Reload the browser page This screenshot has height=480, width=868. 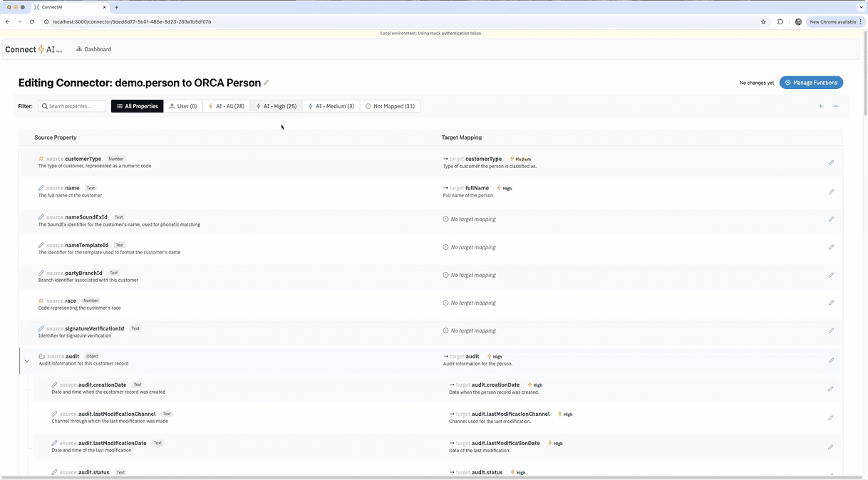click(x=31, y=21)
